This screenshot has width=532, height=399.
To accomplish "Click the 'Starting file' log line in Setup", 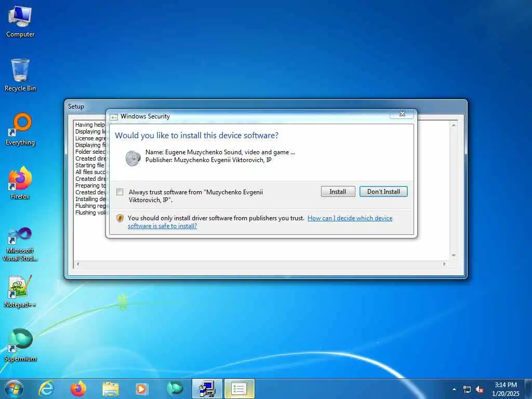I will 90,165.
